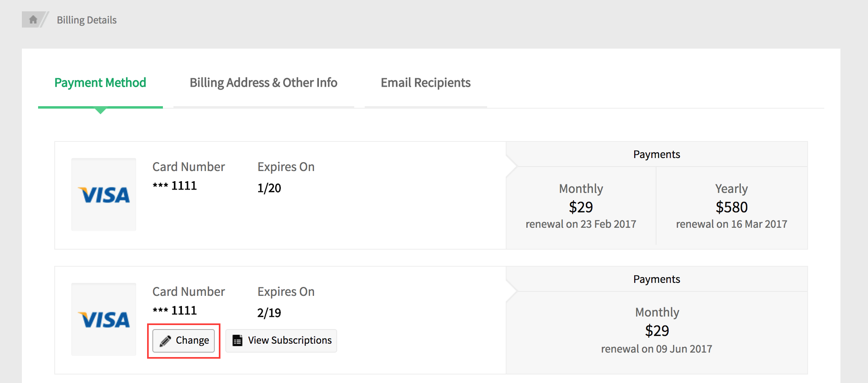Open the Email Recipients tab
Viewport: 868px width, 383px height.
point(425,83)
